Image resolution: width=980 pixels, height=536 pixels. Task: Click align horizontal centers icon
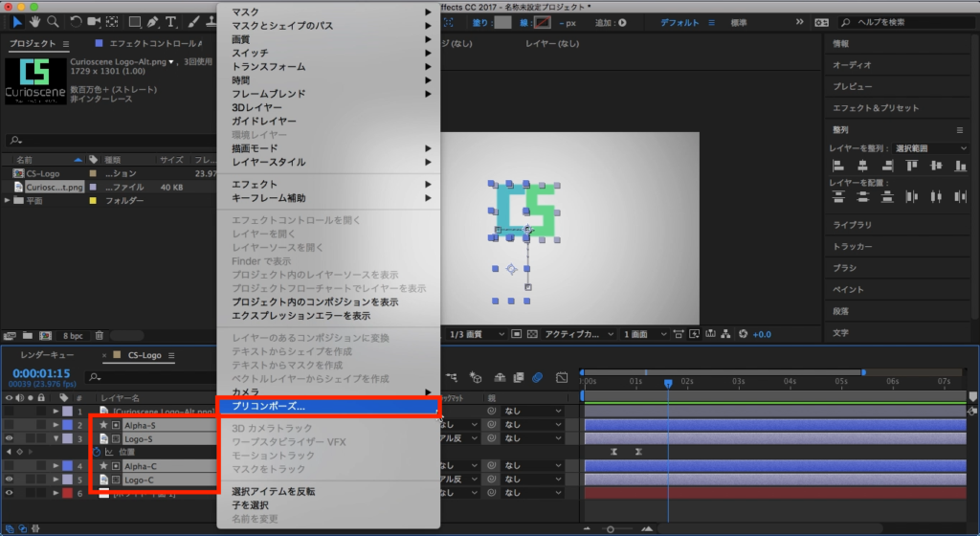[862, 166]
